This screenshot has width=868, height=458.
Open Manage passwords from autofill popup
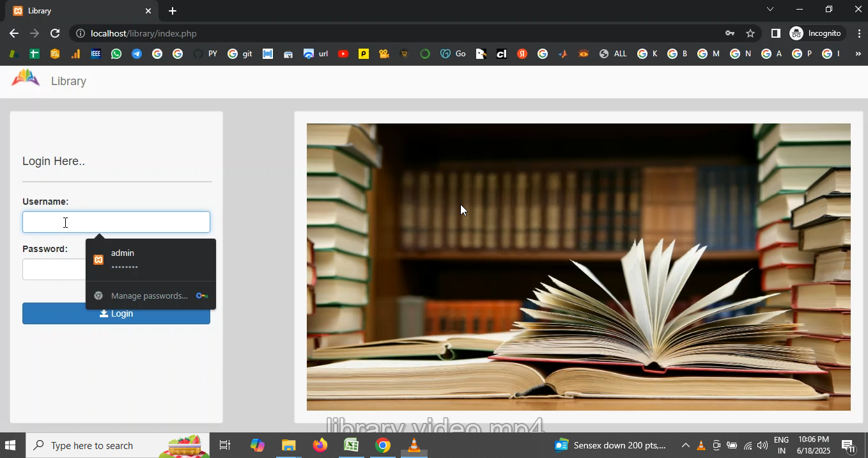[151, 296]
